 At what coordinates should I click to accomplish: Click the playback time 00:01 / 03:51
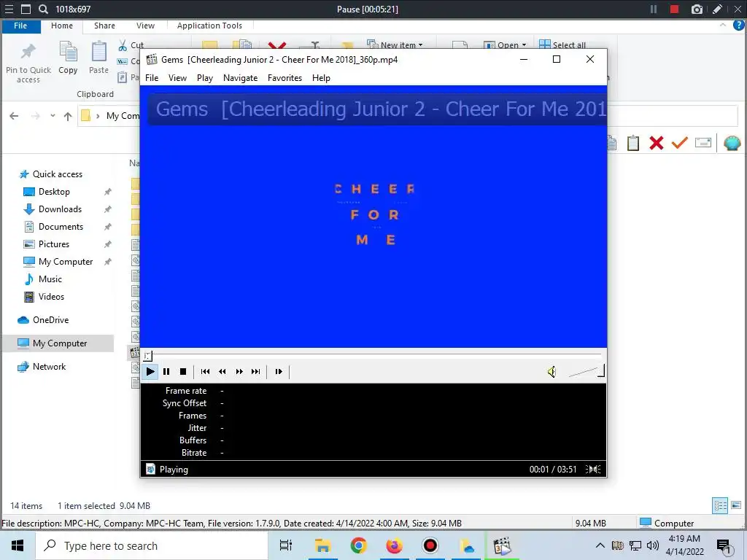click(553, 470)
